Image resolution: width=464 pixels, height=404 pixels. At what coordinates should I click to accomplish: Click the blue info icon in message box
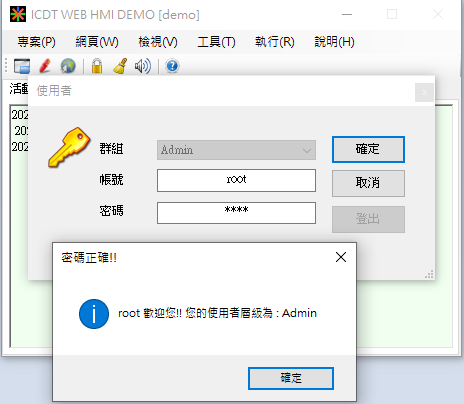coord(94,314)
